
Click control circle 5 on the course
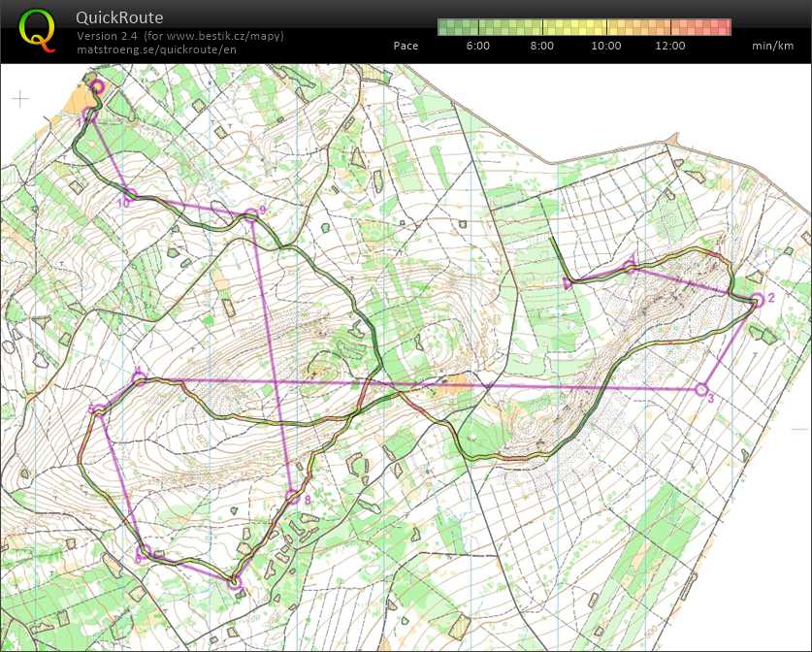point(98,411)
